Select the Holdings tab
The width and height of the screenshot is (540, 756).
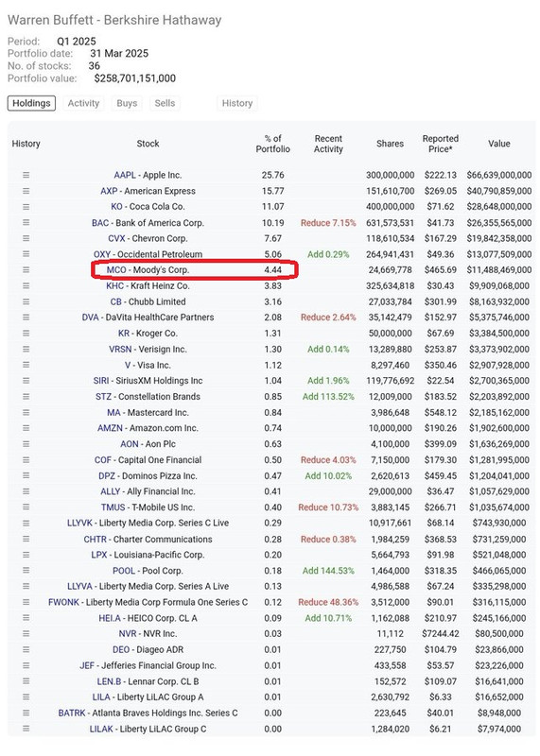[31, 103]
